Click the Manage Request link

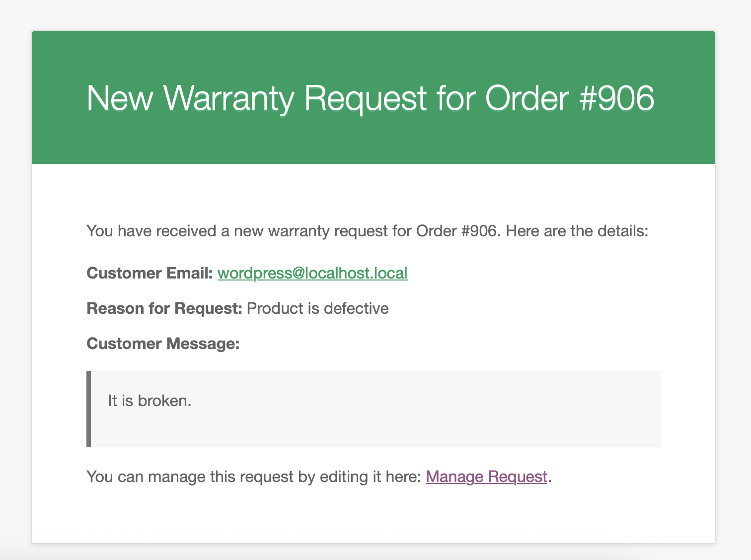pyautogui.click(x=486, y=477)
